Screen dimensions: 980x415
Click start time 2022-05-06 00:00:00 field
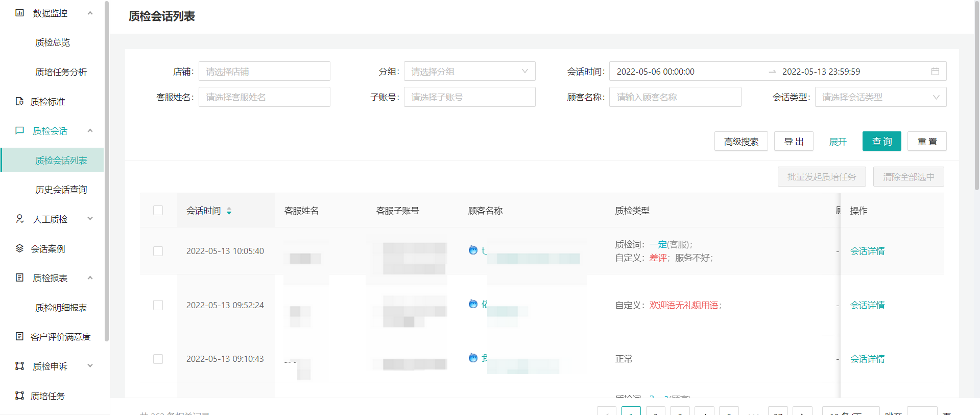pyautogui.click(x=656, y=72)
